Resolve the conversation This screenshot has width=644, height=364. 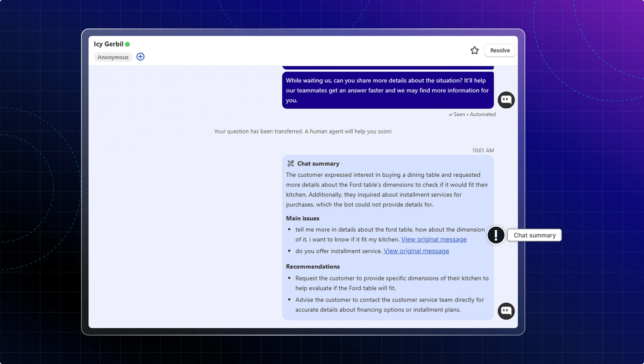coord(499,50)
